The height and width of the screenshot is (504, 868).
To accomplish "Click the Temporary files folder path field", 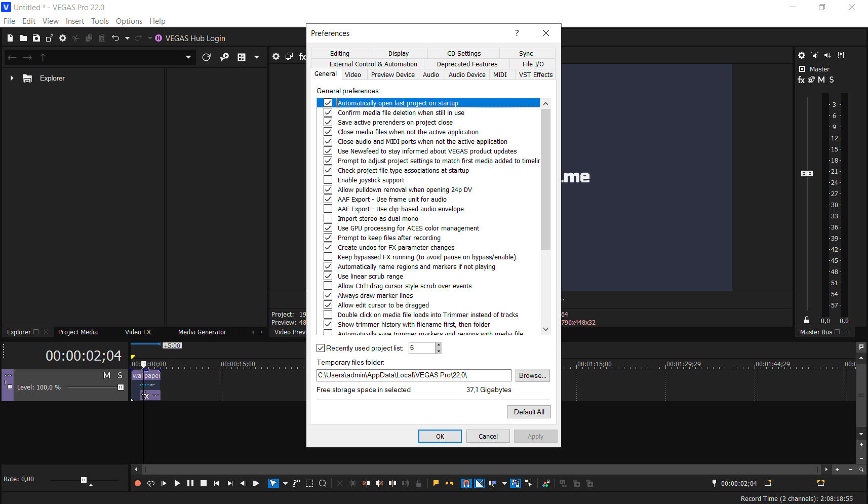I will click(414, 375).
